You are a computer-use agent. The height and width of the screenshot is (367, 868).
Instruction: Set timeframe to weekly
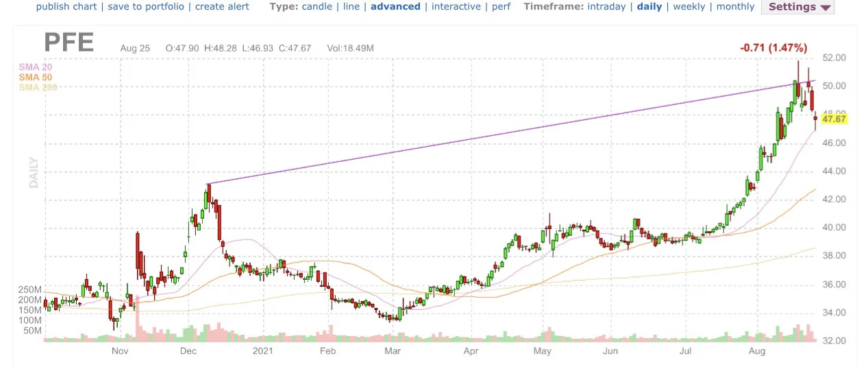click(689, 6)
